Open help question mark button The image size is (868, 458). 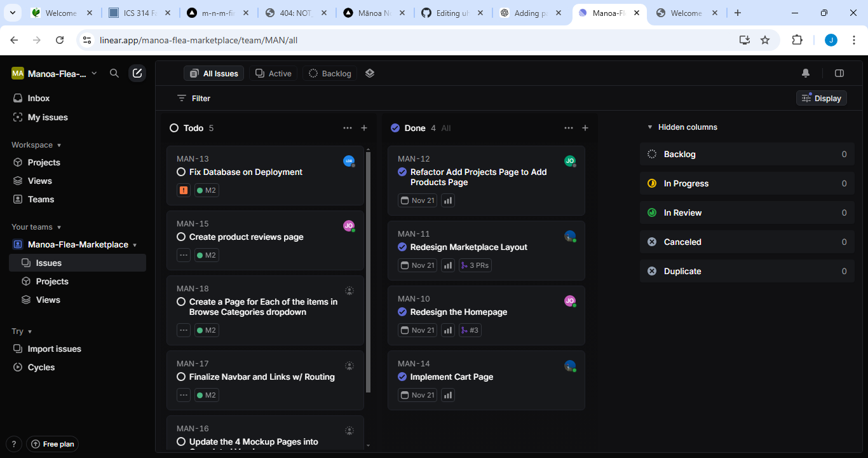14,444
